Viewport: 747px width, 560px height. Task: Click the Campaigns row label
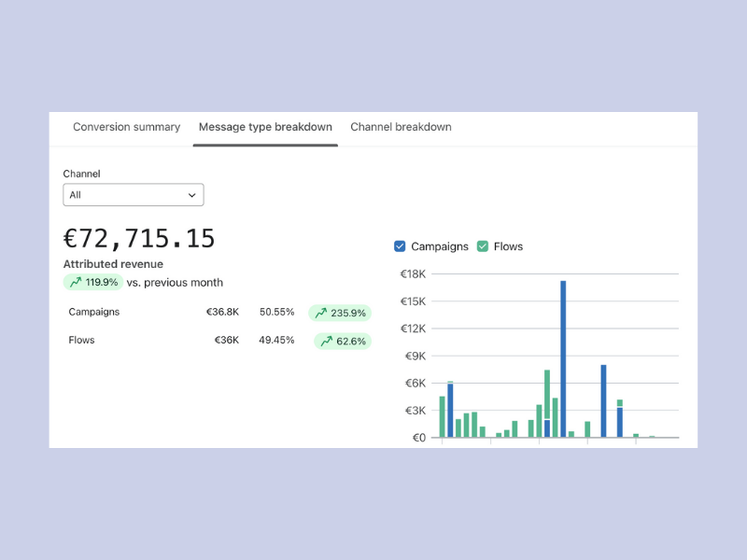94,313
